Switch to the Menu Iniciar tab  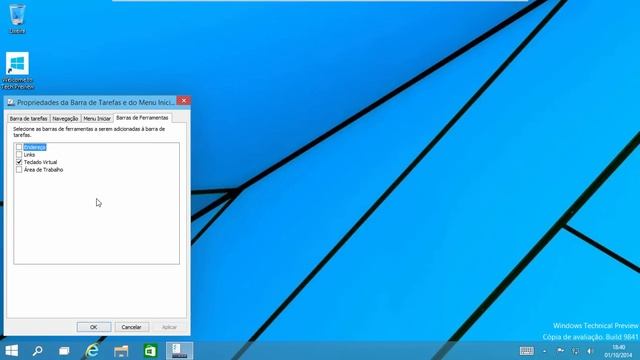pyautogui.click(x=97, y=118)
